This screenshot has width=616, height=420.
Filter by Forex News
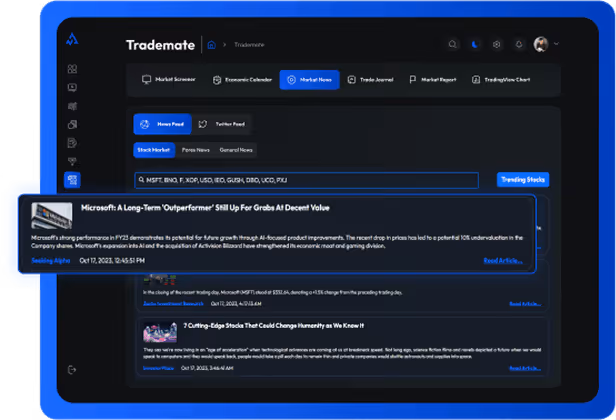coord(195,150)
